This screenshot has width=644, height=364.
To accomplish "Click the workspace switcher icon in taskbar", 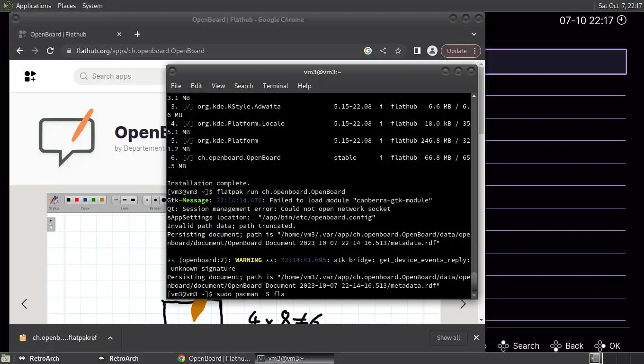I will click(x=596, y=358).
